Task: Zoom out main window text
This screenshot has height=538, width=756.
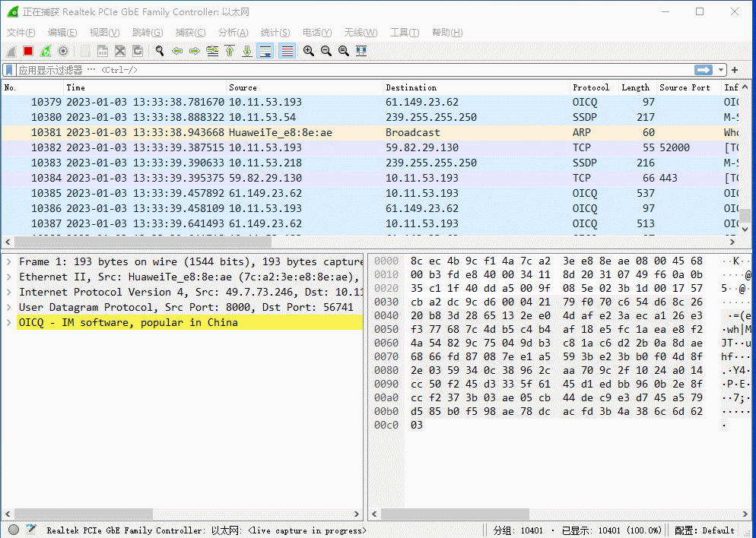Action: 326,51
